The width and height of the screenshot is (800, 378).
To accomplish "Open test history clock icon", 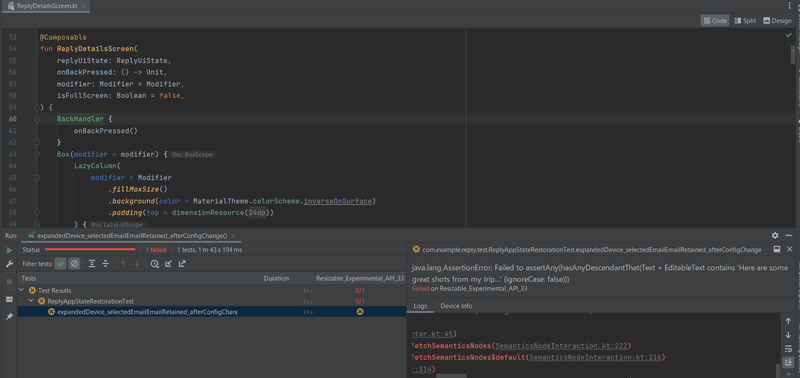I will [x=155, y=264].
